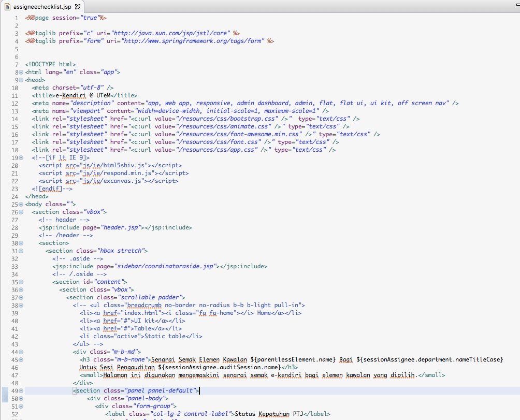Collapse the vbox section fold on line 26
The image size is (520, 420).
[x=21, y=212]
